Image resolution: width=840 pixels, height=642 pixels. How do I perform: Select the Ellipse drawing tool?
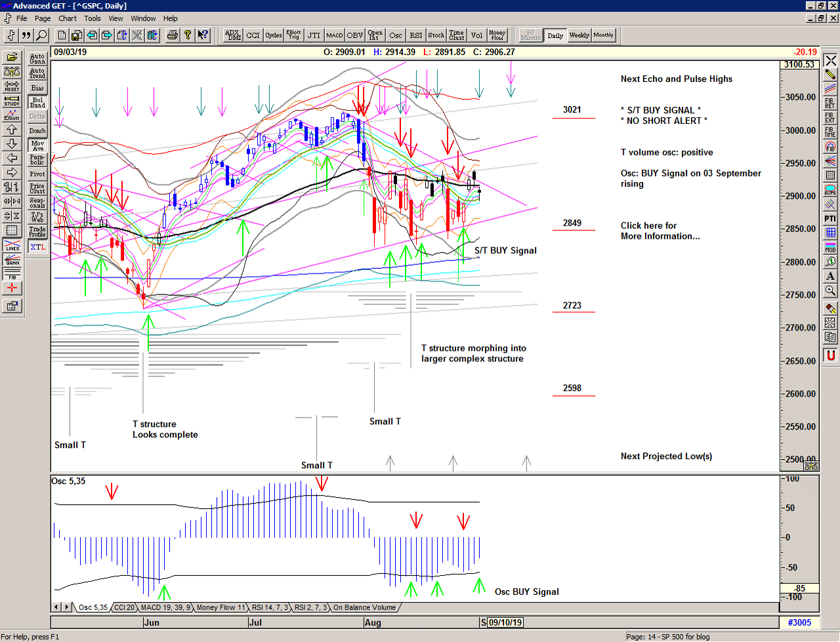point(830,190)
